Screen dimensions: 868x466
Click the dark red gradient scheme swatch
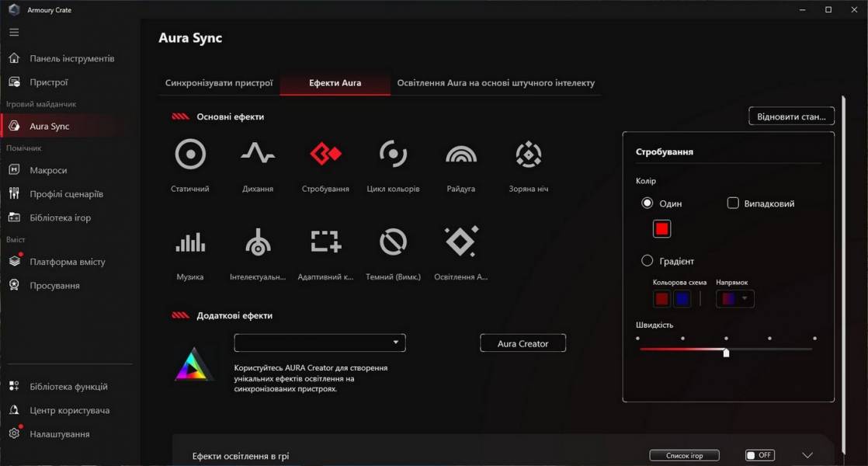[661, 299]
